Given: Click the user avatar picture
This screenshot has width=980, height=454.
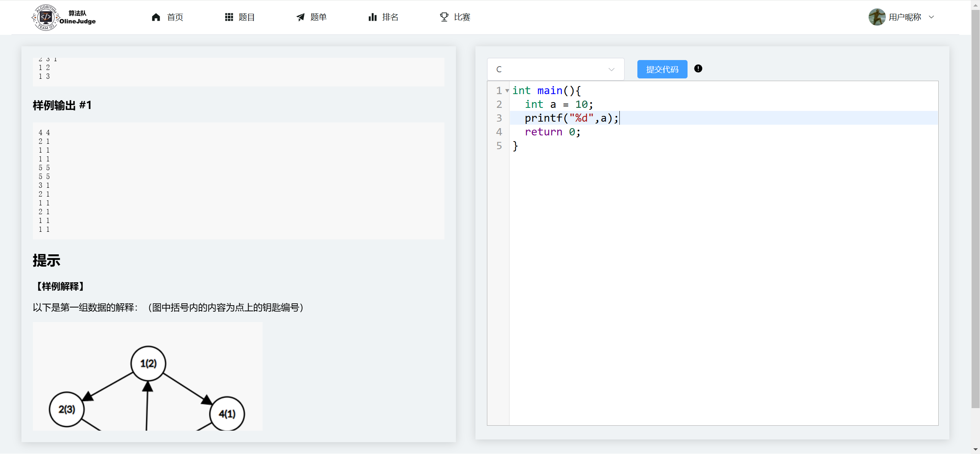Looking at the screenshot, I should click(877, 17).
